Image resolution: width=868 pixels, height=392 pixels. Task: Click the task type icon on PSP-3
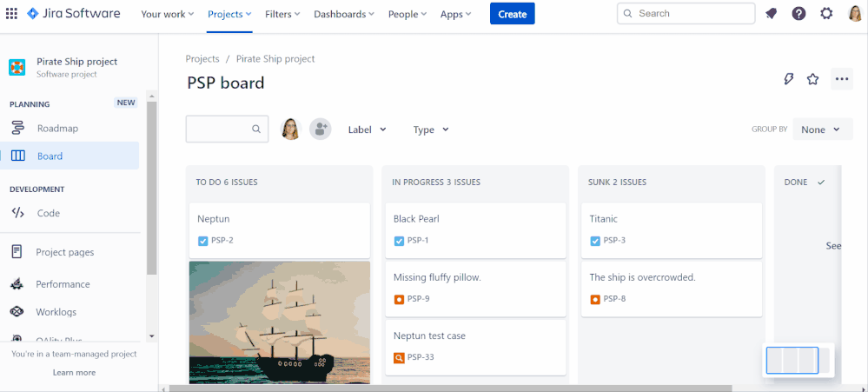pyautogui.click(x=595, y=241)
